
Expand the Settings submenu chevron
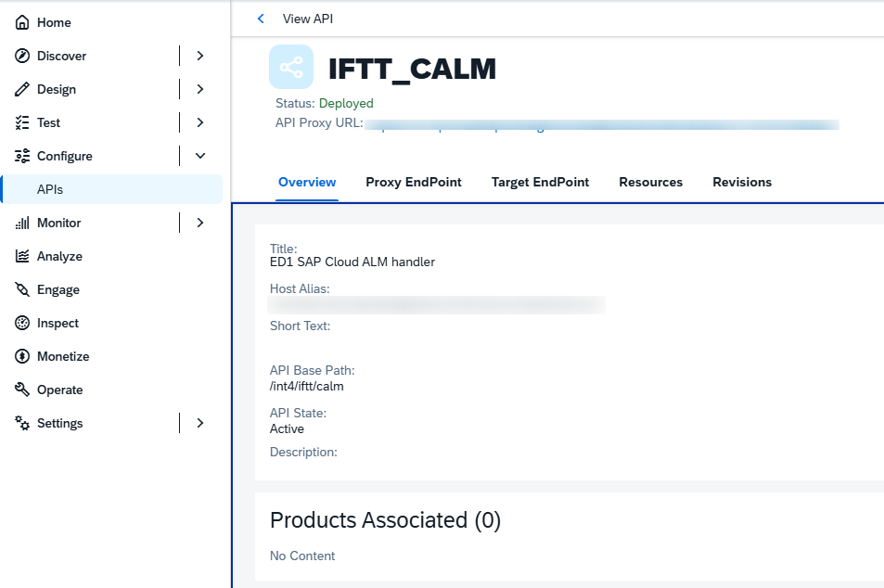(x=200, y=423)
